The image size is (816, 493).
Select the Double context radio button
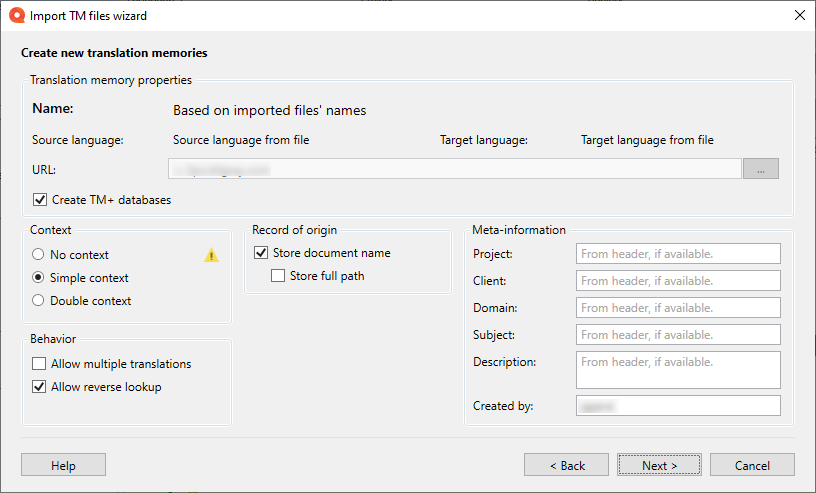(x=39, y=301)
